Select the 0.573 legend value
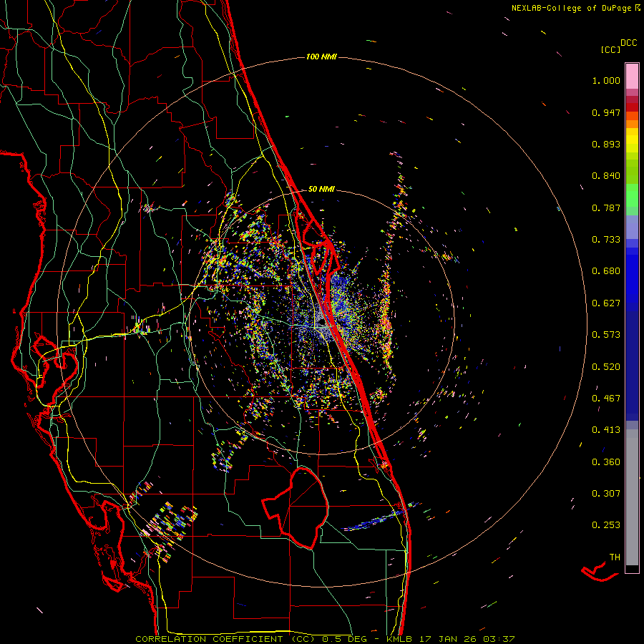 point(606,335)
